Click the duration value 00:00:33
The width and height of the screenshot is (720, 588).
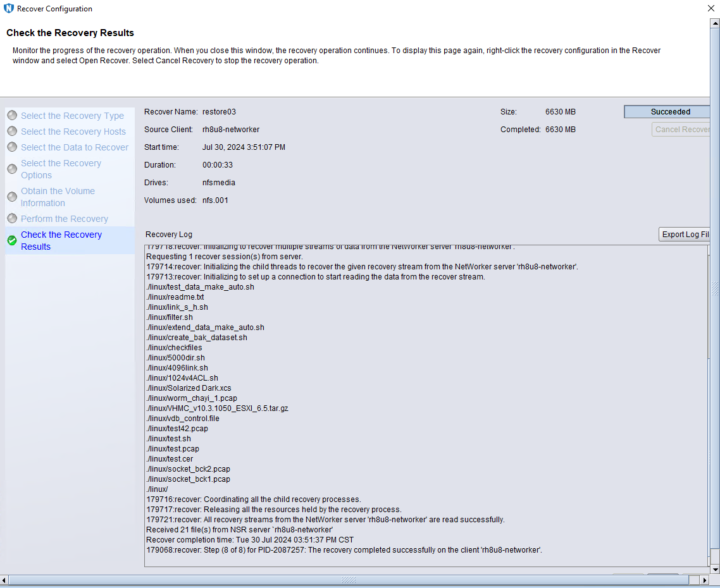(218, 165)
